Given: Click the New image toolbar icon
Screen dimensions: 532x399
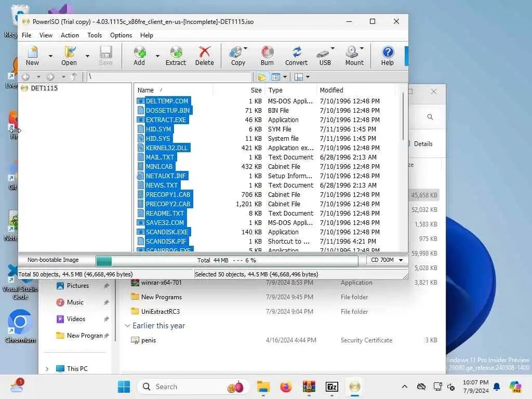Looking at the screenshot, I should (x=32, y=56).
